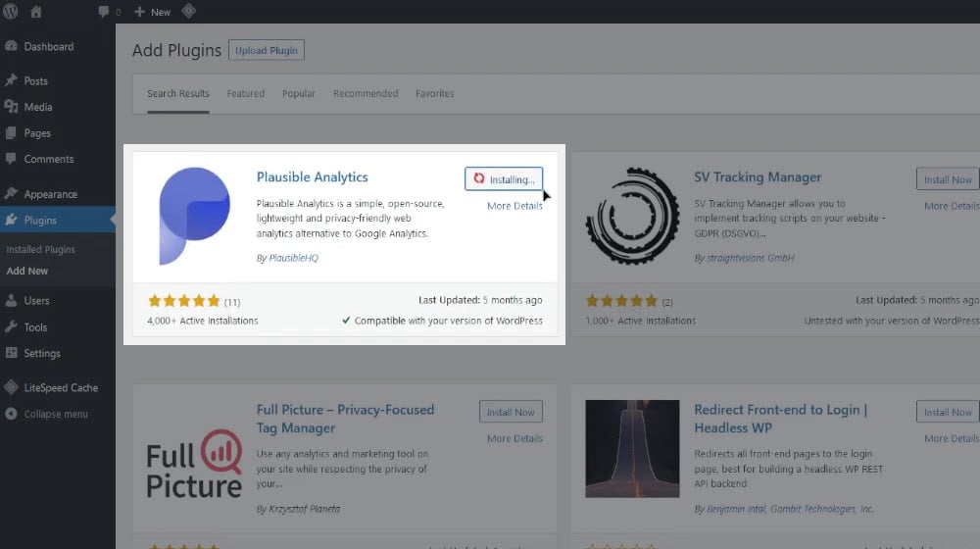This screenshot has height=549, width=980.
Task: Open Settings menu item
Action: point(42,353)
